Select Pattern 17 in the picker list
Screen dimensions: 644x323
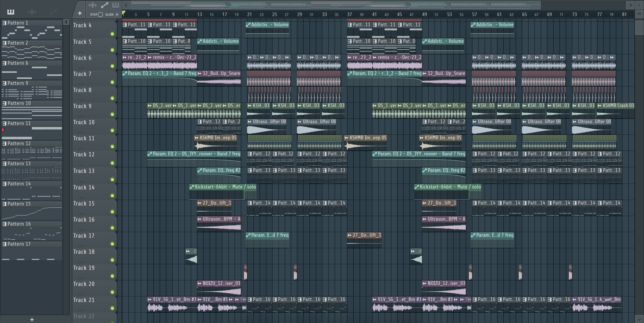point(32,244)
